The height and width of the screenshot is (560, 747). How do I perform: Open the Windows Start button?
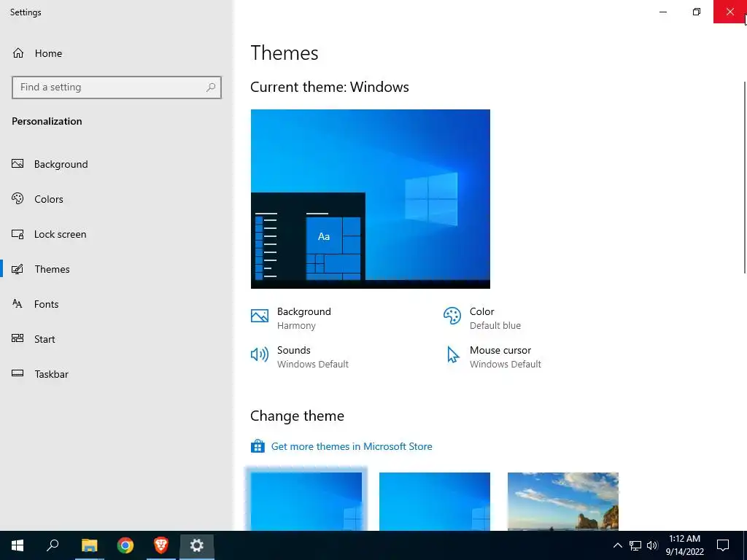point(18,545)
